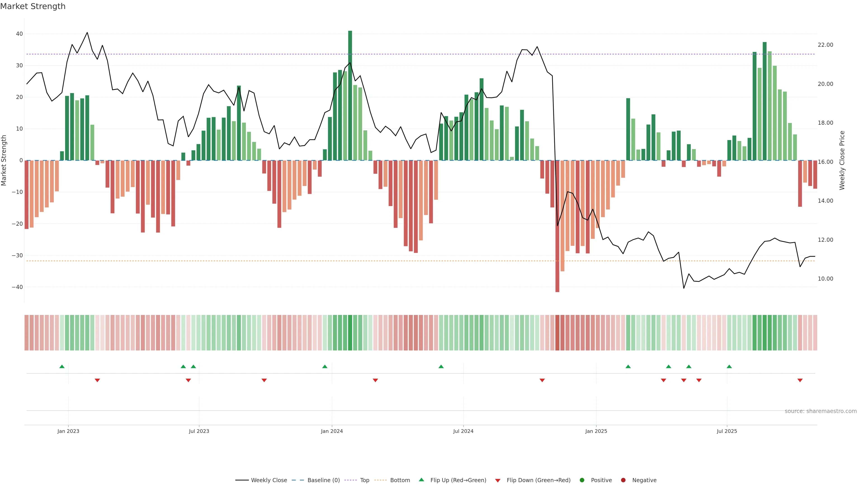
Task: Click the Market Strength chart title
Action: [x=33, y=6]
